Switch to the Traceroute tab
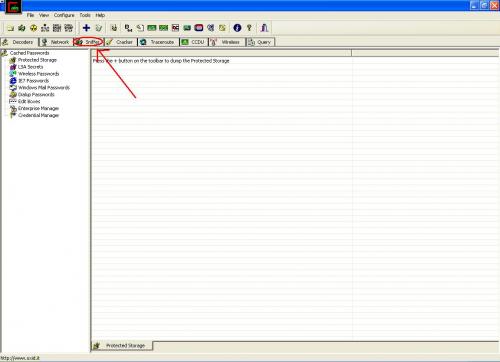 158,42
